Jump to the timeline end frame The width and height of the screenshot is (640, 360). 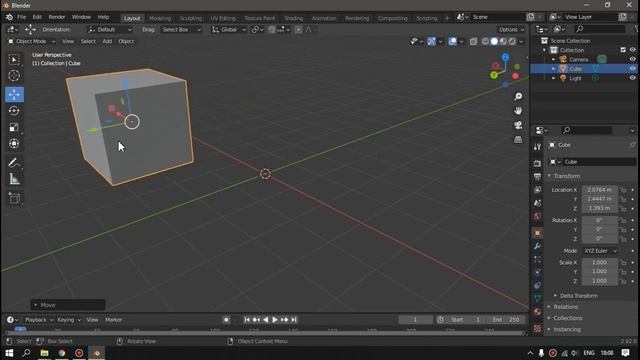pos(294,320)
